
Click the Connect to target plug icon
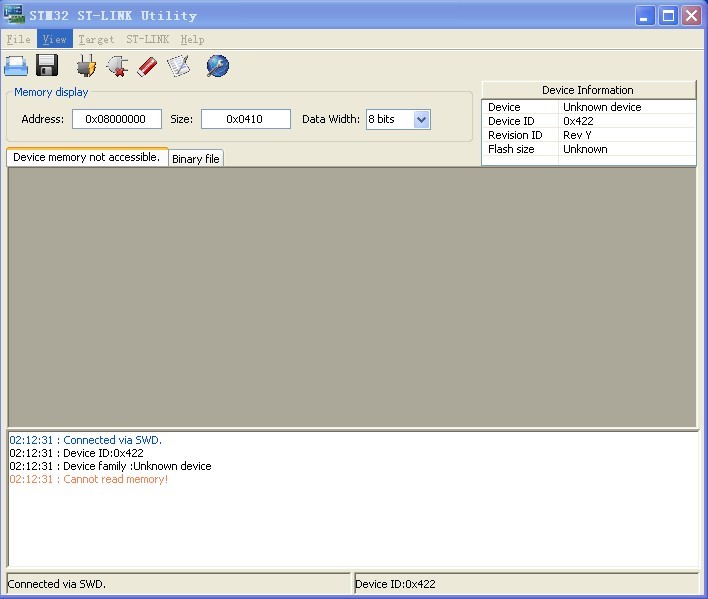coord(86,66)
